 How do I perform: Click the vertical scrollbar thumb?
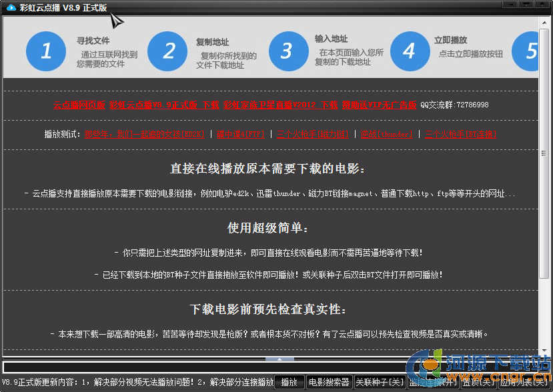click(x=544, y=153)
